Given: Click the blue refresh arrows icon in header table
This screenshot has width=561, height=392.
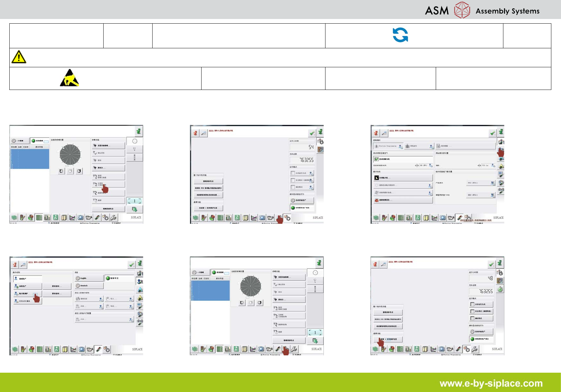Looking at the screenshot, I should [x=400, y=35].
